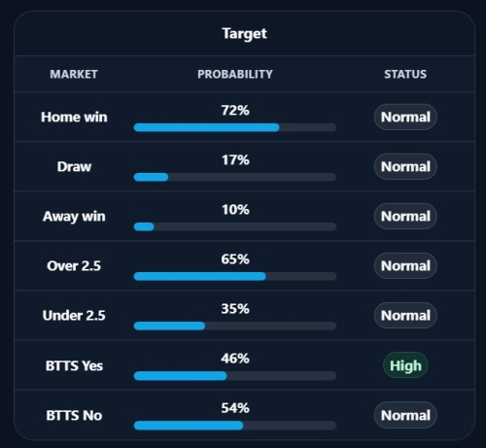Viewport: 486px width, 448px height.
Task: Click the Under 2.5 Normal status badge
Action: (405, 315)
